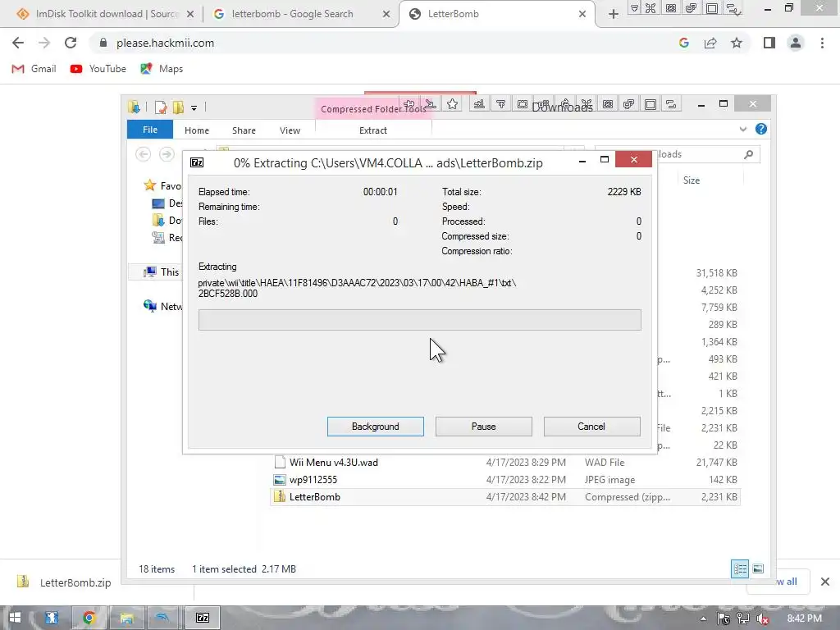Click the extraction progress bar
Screen dimensions: 840x630
[419, 320]
